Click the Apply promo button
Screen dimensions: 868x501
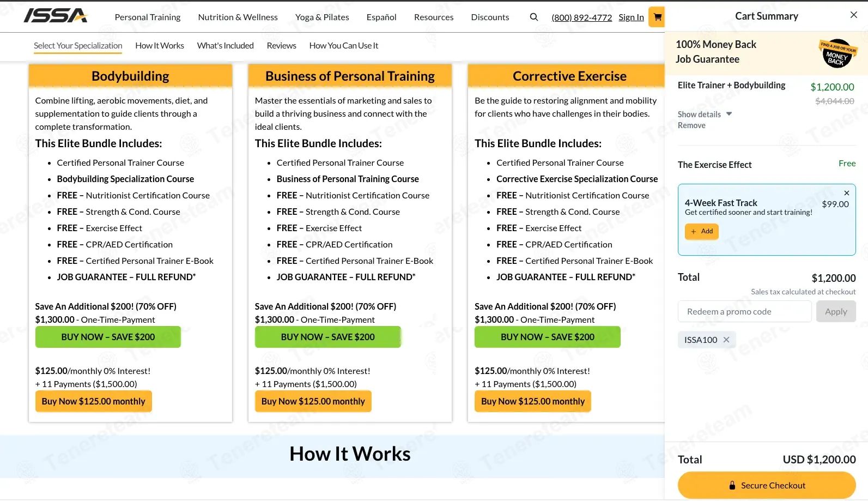(836, 312)
